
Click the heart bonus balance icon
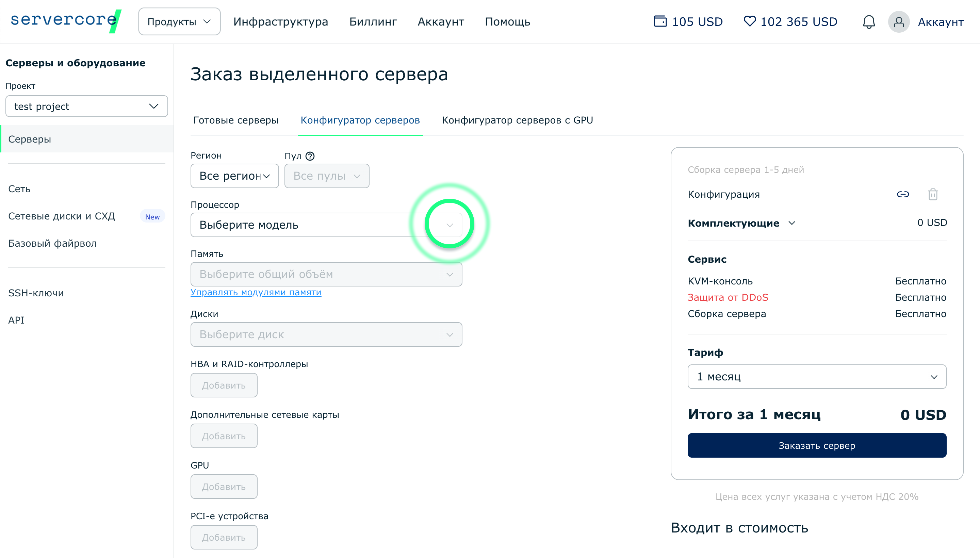click(x=749, y=21)
